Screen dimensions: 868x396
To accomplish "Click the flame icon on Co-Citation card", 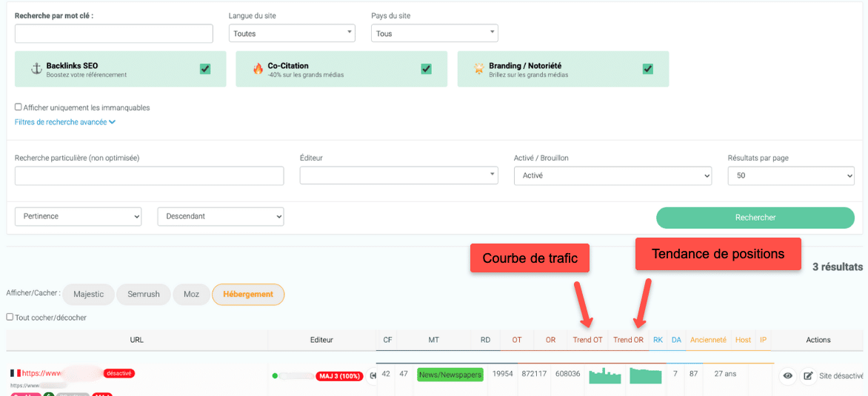I will [258, 69].
